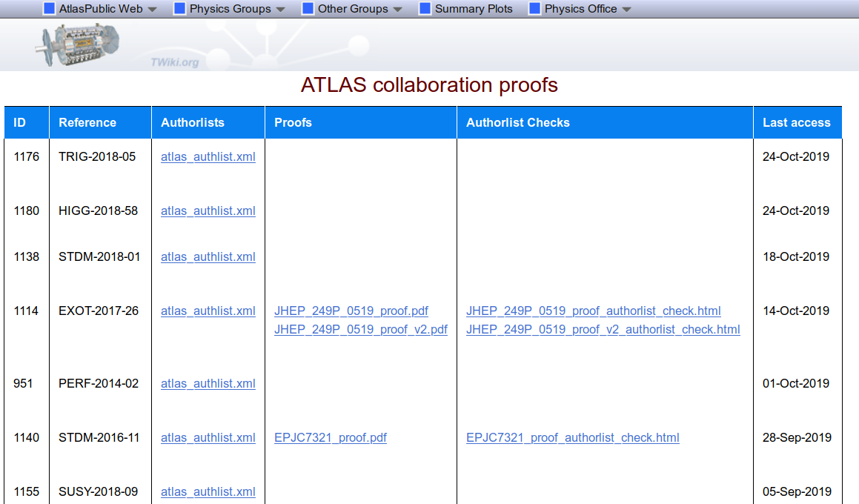Select ID cell 1138

(x=26, y=257)
